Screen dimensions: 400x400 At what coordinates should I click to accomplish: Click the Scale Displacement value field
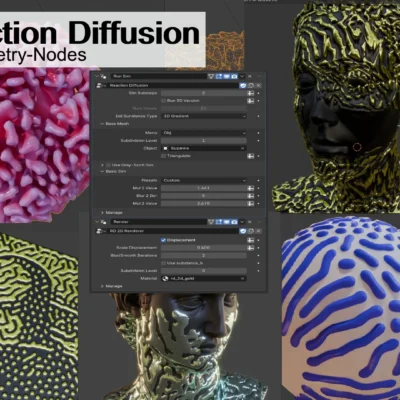click(204, 248)
